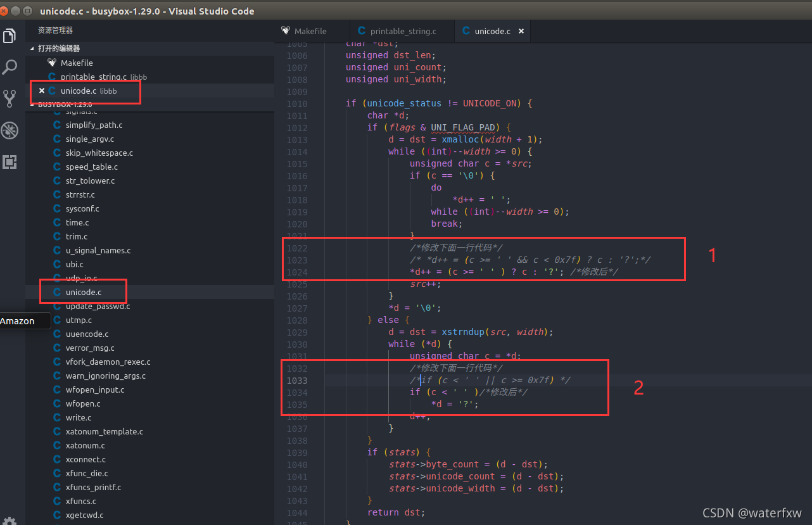The width and height of the screenshot is (812, 525).
Task: Close unicode.c in open editors list
Action: pos(42,91)
